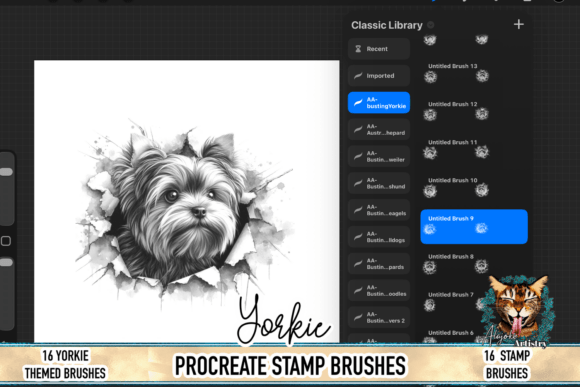Select the AA-bustingYorkie brush set
The image size is (580, 387).
[x=379, y=102]
